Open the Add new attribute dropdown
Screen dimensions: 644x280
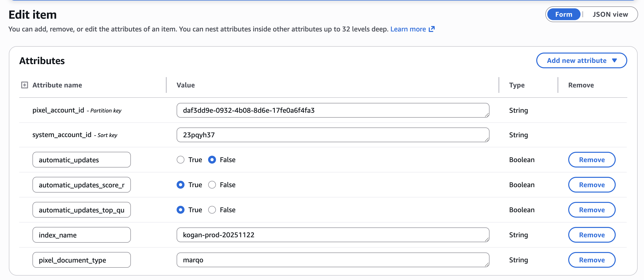(x=581, y=60)
